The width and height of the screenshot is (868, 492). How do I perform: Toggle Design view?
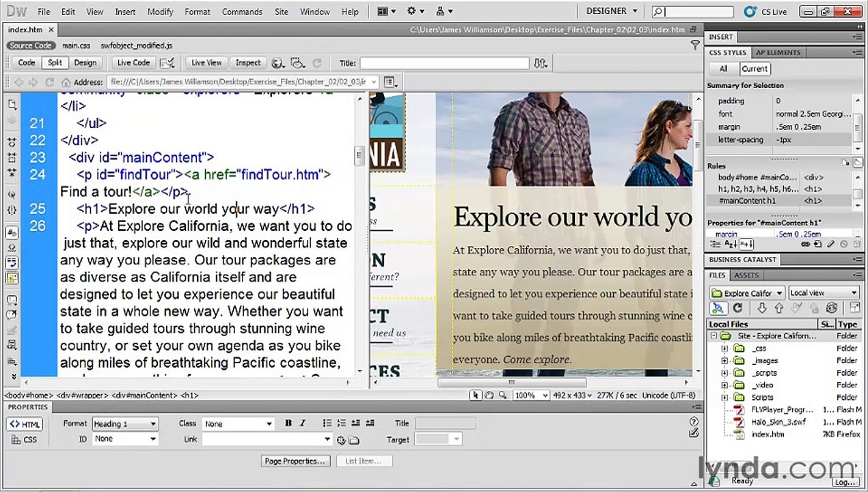[x=85, y=63]
